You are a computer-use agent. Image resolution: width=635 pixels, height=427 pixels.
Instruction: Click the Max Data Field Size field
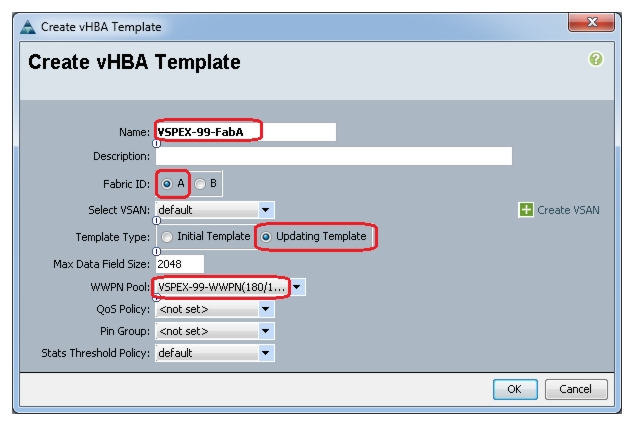pos(180,264)
